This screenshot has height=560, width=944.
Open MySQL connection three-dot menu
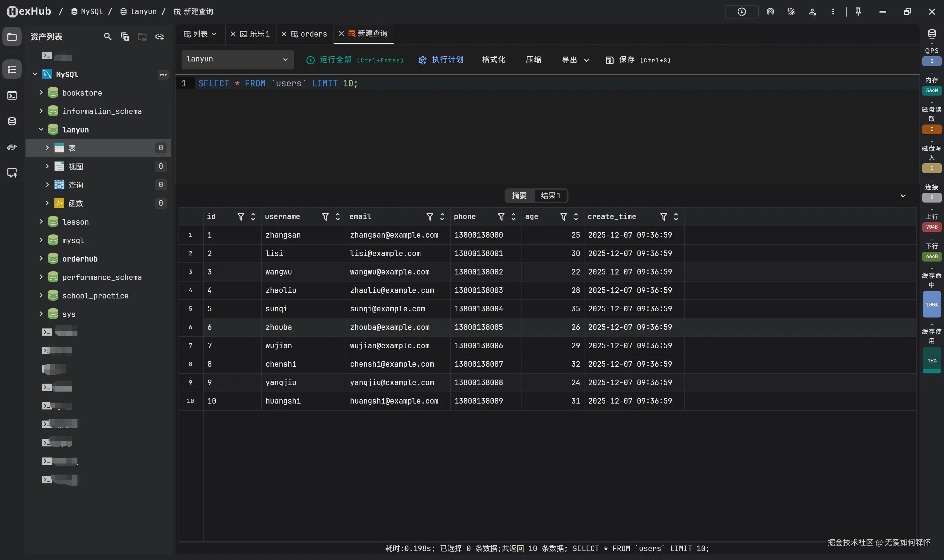(x=163, y=74)
